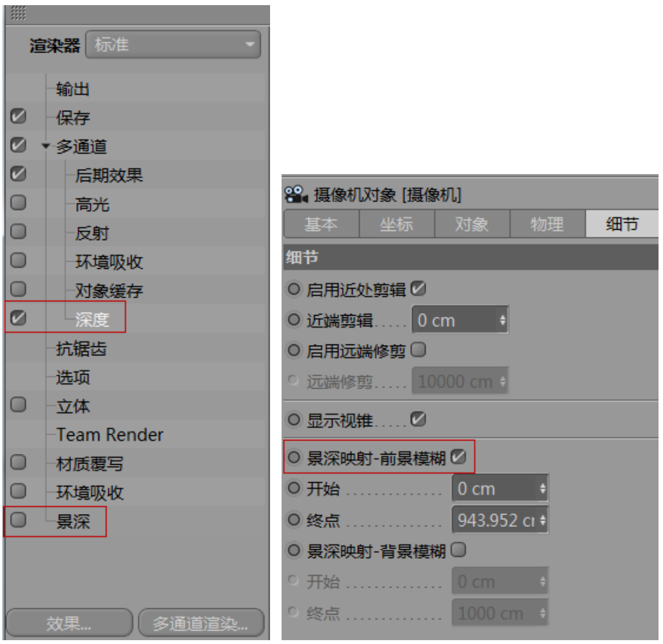This screenshot has height=644, width=663.
Task: Enable the 环境吸收 effect checkbox below 材质覆写
Action: [18, 492]
